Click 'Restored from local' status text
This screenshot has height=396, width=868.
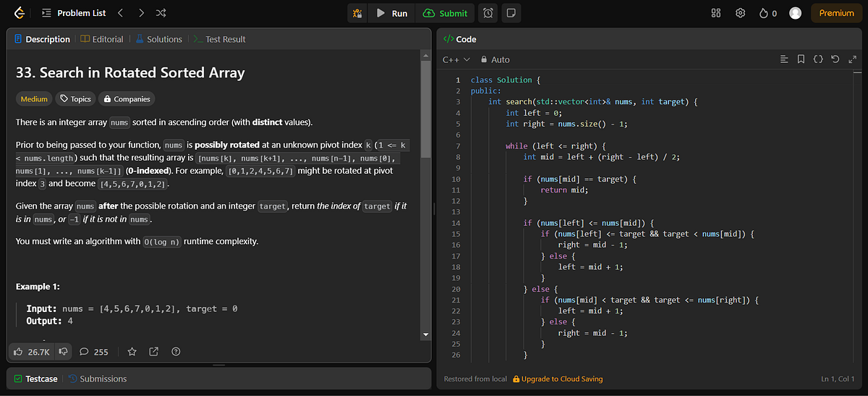(475, 379)
